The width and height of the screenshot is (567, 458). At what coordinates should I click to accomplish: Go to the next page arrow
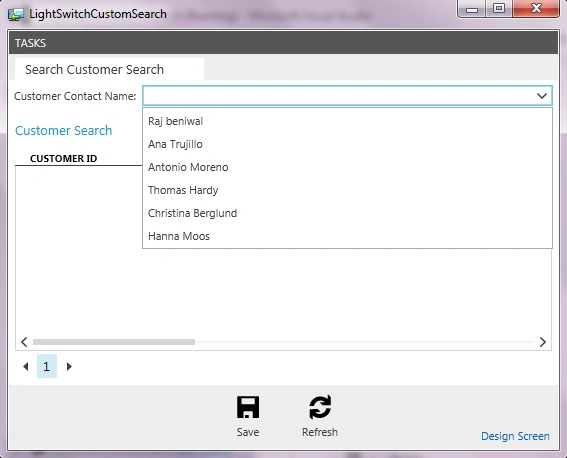pyautogui.click(x=69, y=367)
